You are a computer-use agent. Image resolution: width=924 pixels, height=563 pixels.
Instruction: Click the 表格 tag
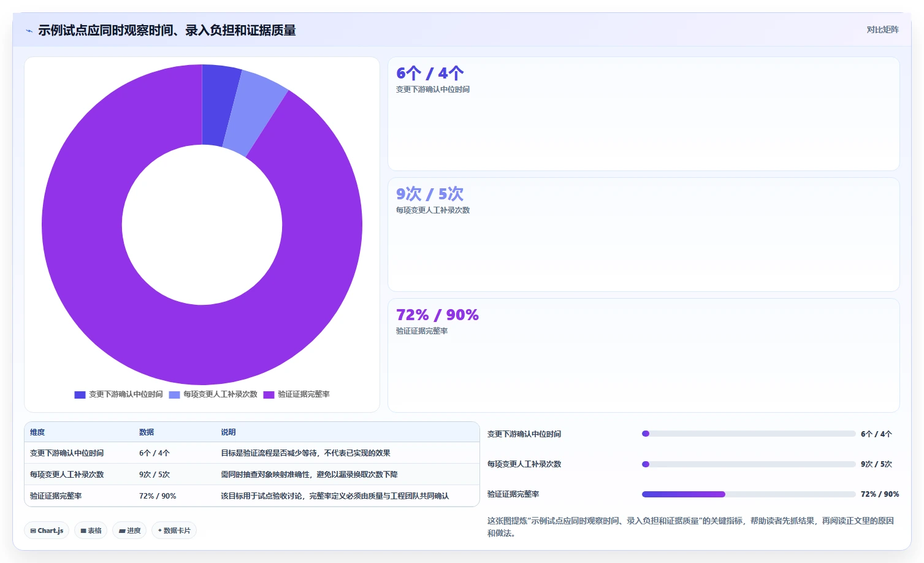[x=91, y=530]
